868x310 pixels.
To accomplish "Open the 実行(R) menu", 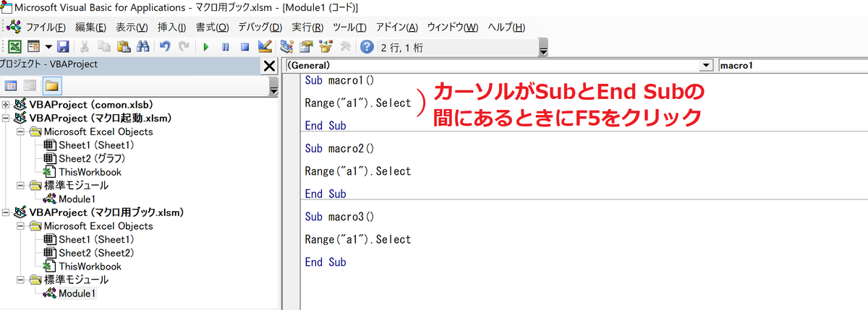I will coord(307,27).
